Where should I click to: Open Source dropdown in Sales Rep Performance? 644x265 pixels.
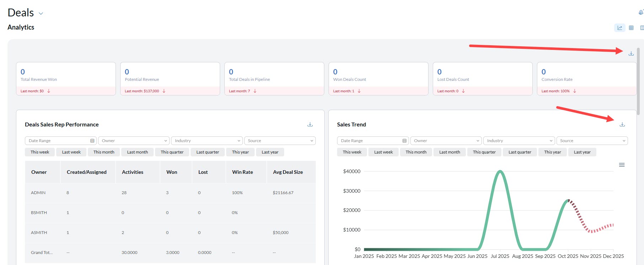(x=280, y=141)
